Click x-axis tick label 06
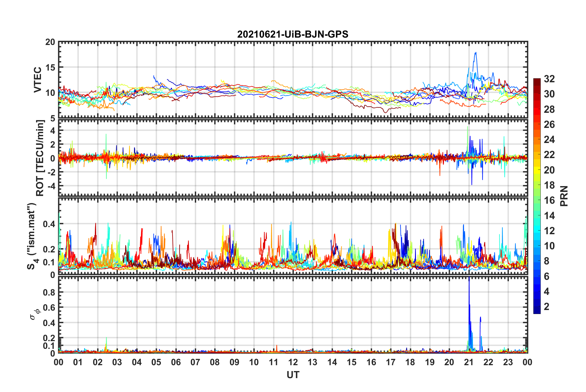Viewport: 586px width, 392px height. [176, 362]
